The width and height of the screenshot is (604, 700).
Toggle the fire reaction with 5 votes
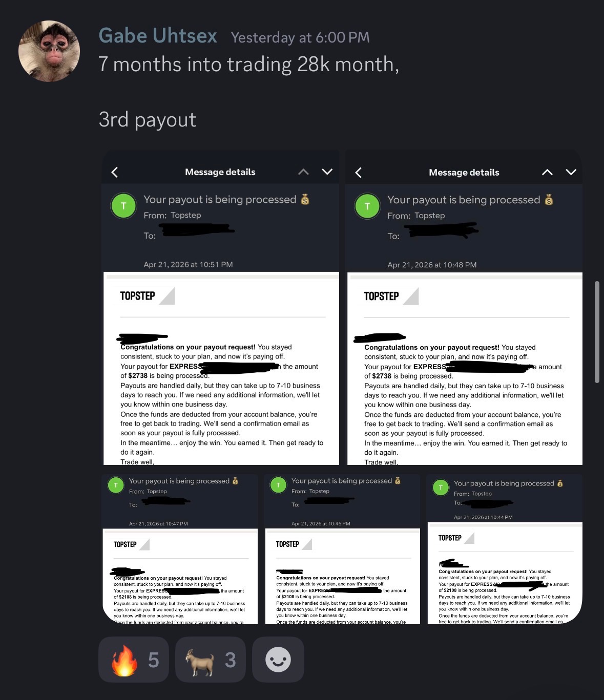(x=134, y=660)
